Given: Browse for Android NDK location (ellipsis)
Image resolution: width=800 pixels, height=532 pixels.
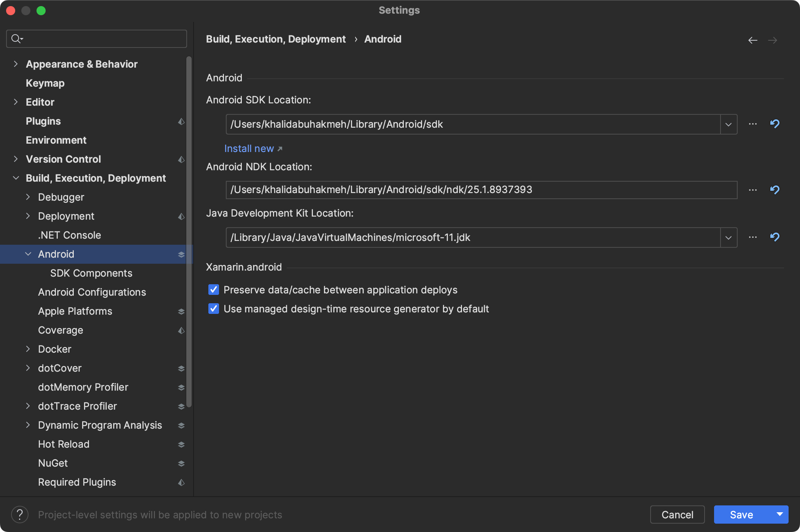Looking at the screenshot, I should pyautogui.click(x=752, y=190).
